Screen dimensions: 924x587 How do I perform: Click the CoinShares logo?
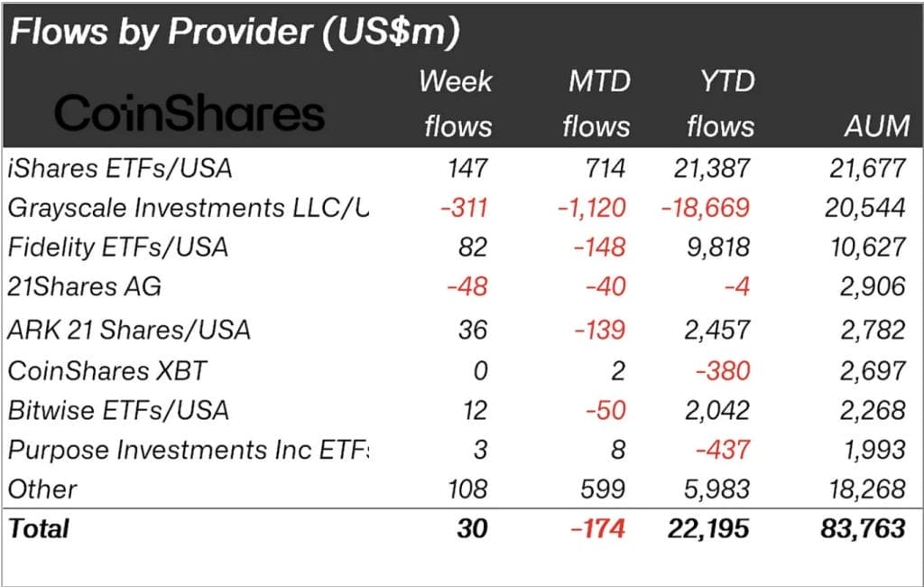189,115
